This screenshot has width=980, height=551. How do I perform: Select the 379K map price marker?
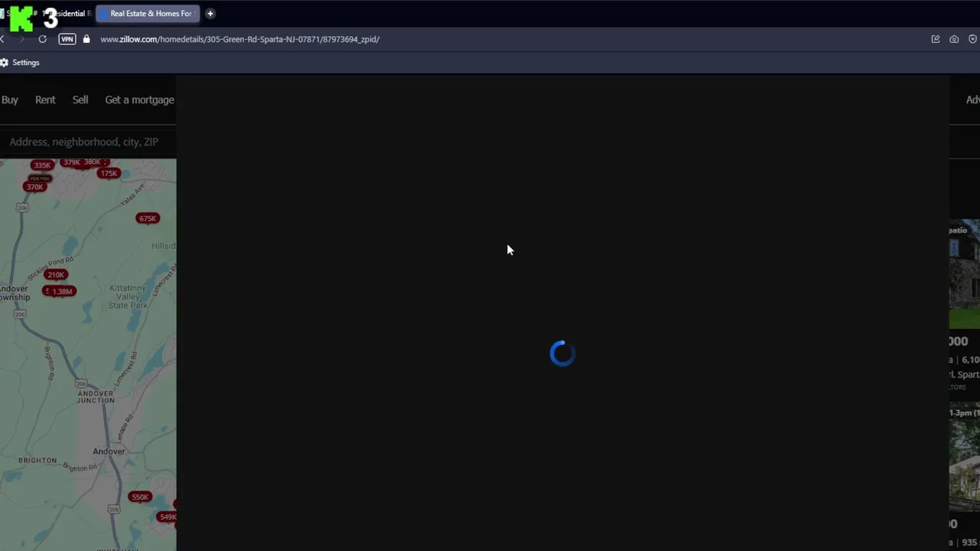click(71, 162)
